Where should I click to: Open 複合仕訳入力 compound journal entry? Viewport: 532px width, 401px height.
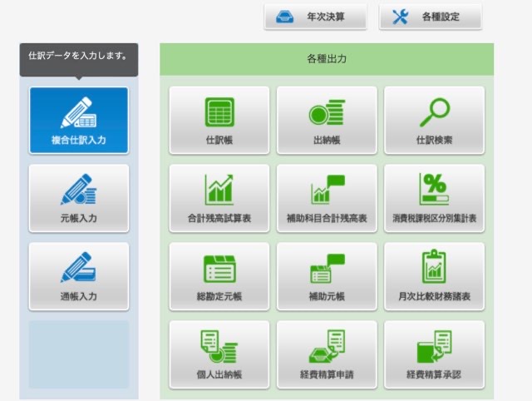[x=79, y=120]
